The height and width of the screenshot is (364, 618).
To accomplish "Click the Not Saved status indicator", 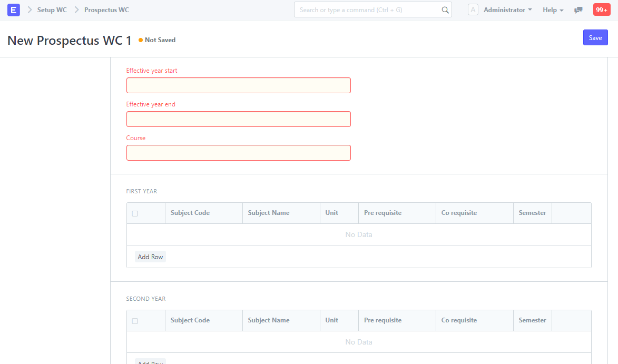I will (x=157, y=40).
